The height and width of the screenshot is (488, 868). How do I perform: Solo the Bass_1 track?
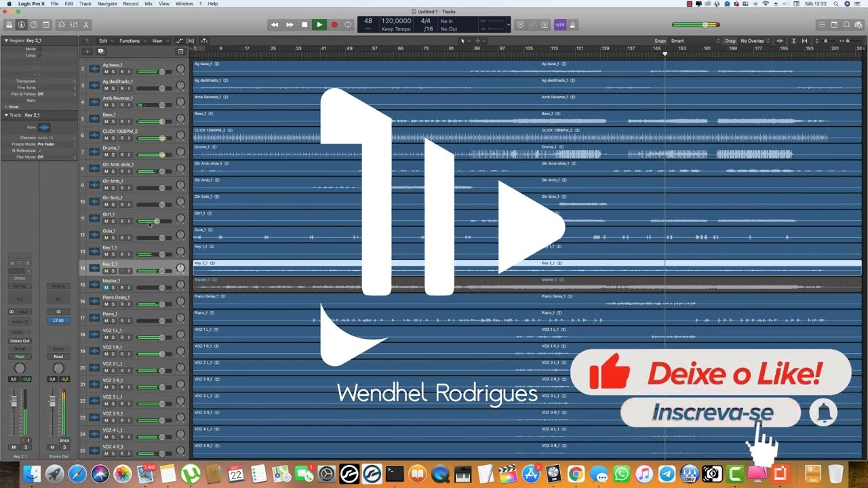pyautogui.click(x=113, y=121)
